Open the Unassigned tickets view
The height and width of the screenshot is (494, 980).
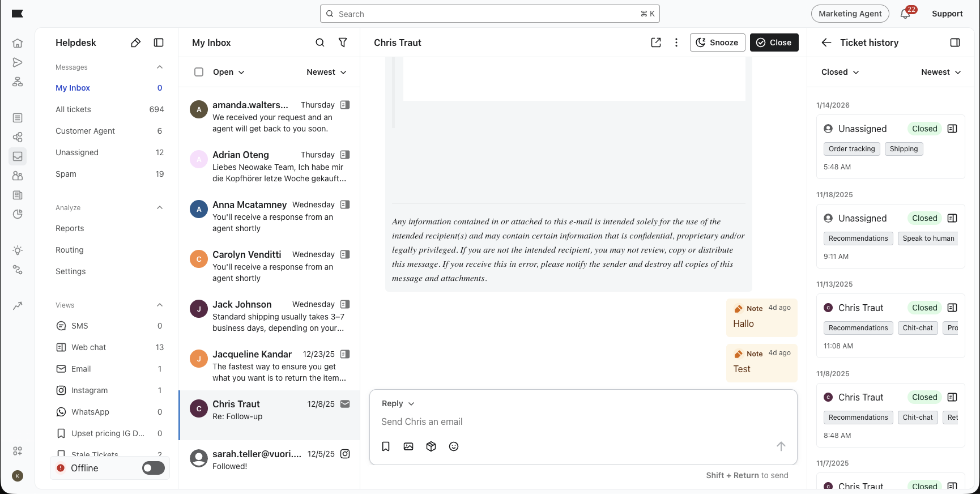(77, 152)
